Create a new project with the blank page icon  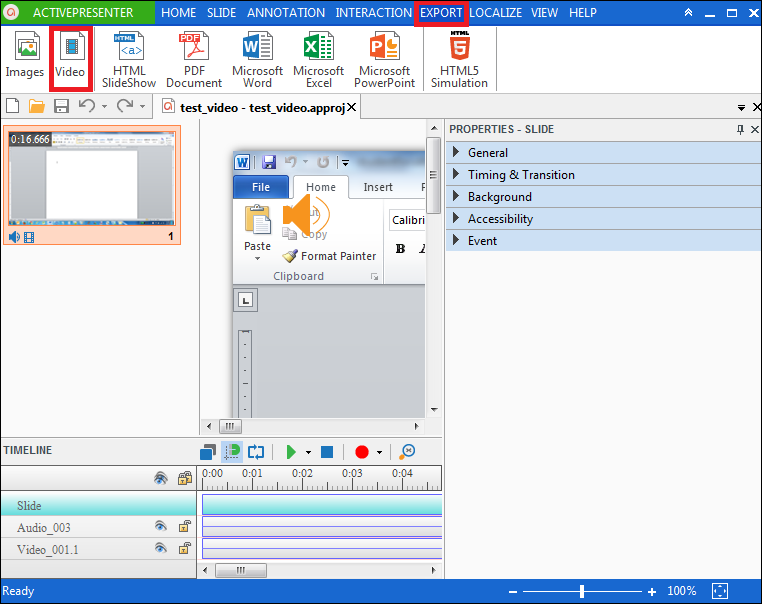pyautogui.click(x=13, y=105)
